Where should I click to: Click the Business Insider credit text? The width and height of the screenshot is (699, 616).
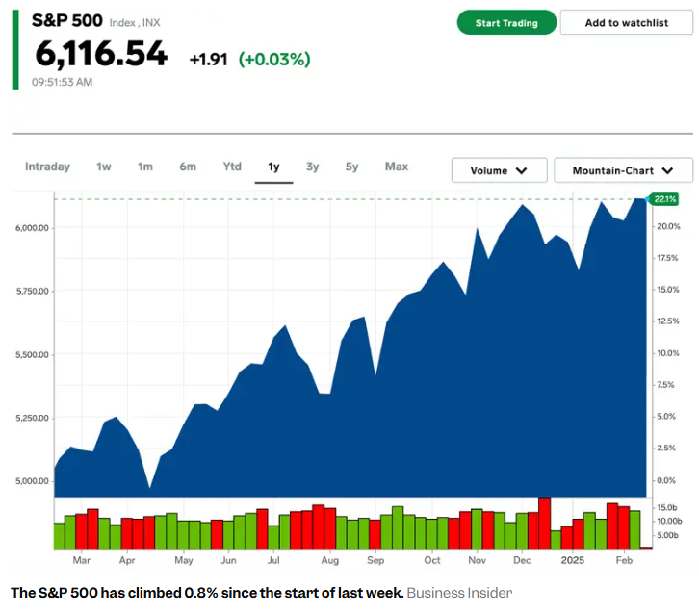point(459,593)
